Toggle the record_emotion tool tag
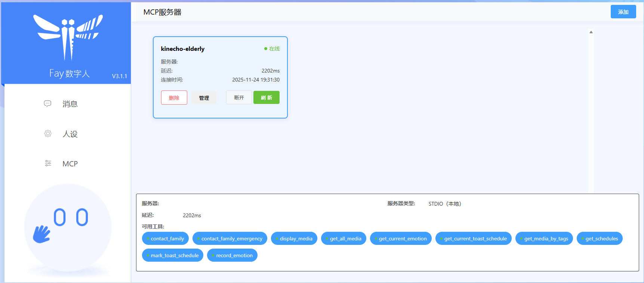644x283 pixels. 232,255
